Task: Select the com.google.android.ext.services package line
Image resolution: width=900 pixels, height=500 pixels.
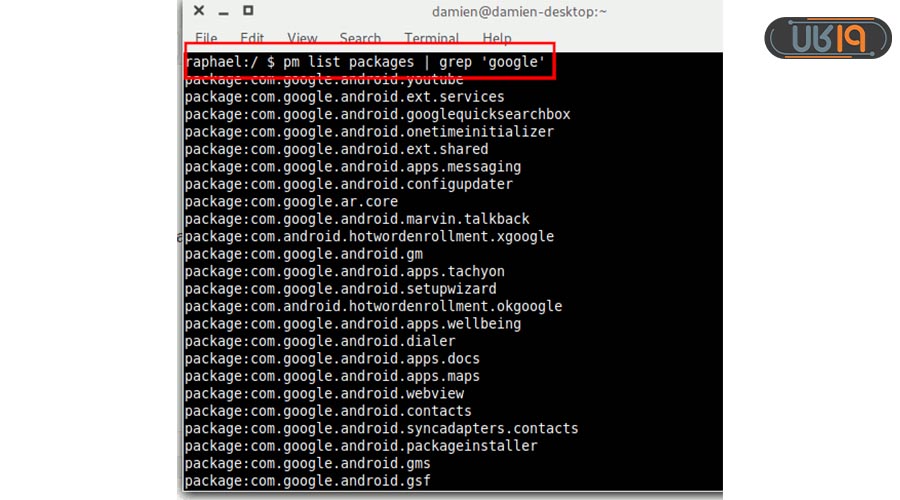Action: (x=344, y=97)
